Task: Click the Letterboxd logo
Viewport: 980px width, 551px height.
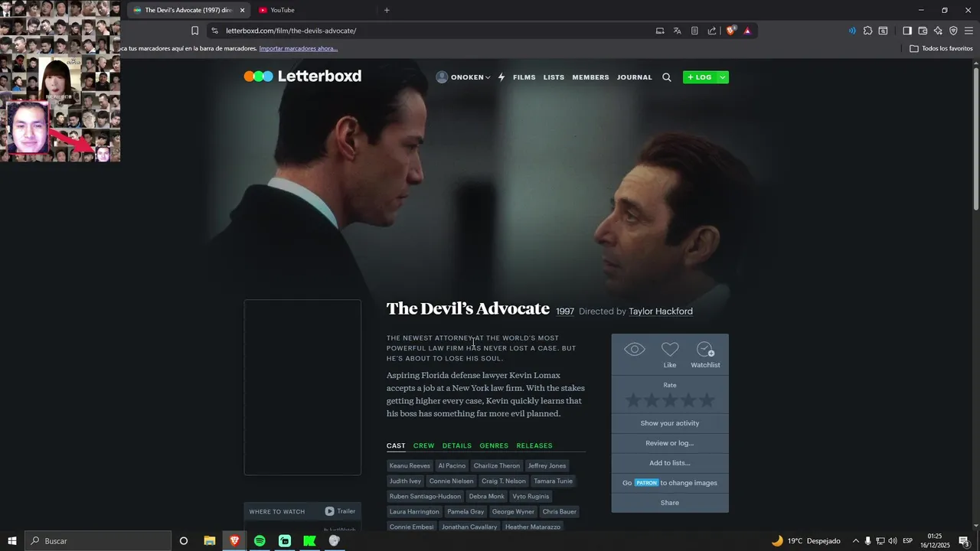Action: point(302,77)
